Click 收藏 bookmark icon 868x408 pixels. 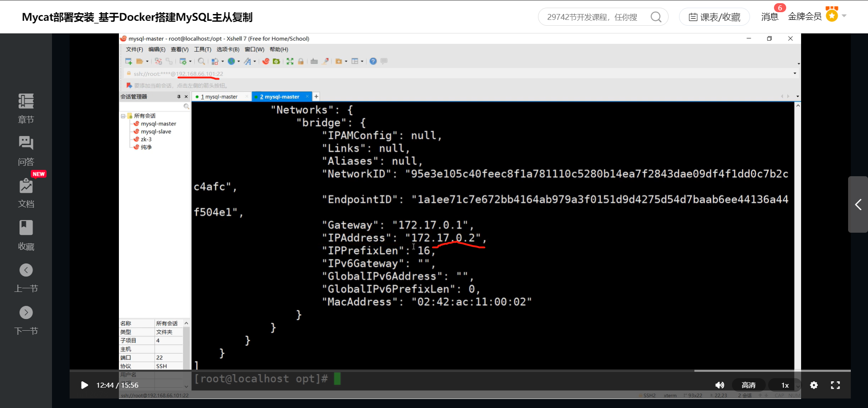[26, 235]
